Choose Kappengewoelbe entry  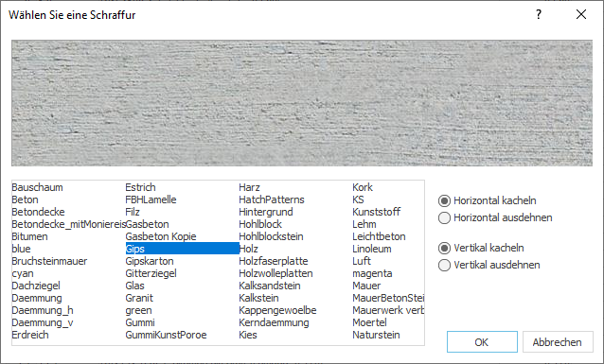tap(277, 310)
